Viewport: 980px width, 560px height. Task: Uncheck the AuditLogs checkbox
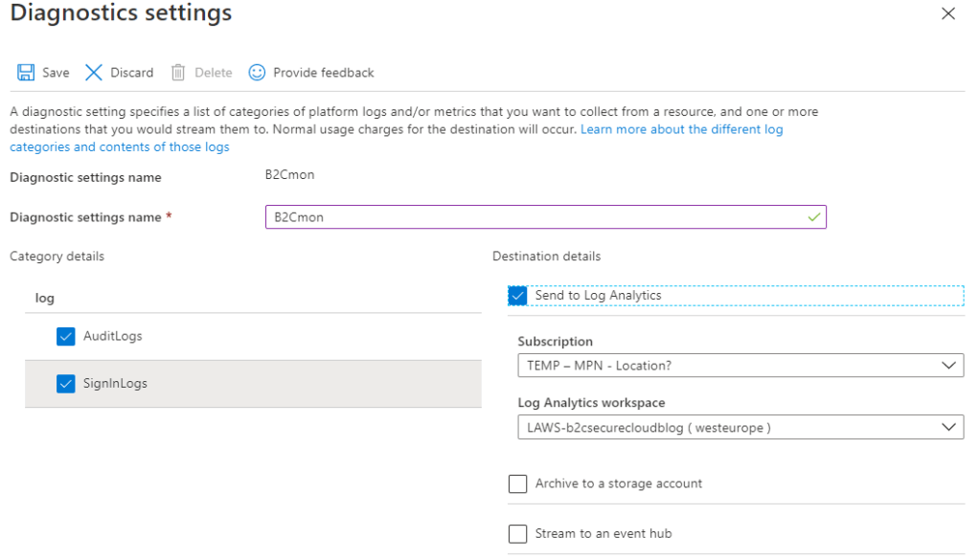pos(66,336)
